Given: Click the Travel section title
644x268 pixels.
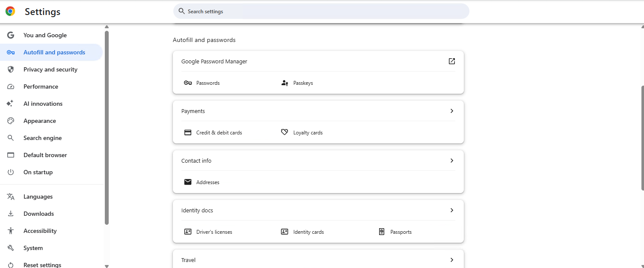Looking at the screenshot, I should tap(188, 260).
